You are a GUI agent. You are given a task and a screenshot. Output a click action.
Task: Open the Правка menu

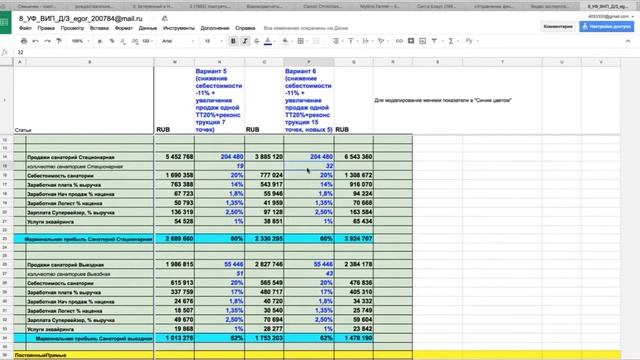coord(46,28)
